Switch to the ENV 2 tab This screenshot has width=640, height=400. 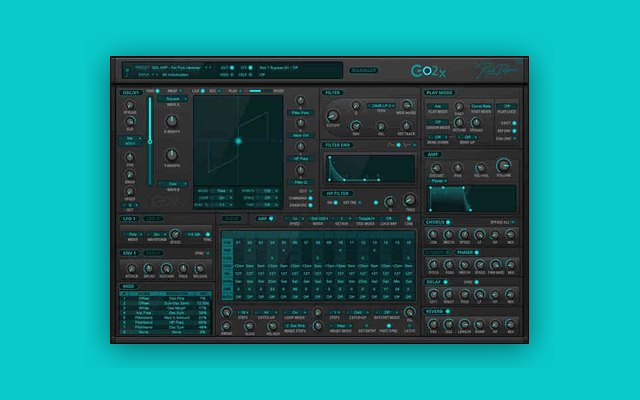pos(153,253)
